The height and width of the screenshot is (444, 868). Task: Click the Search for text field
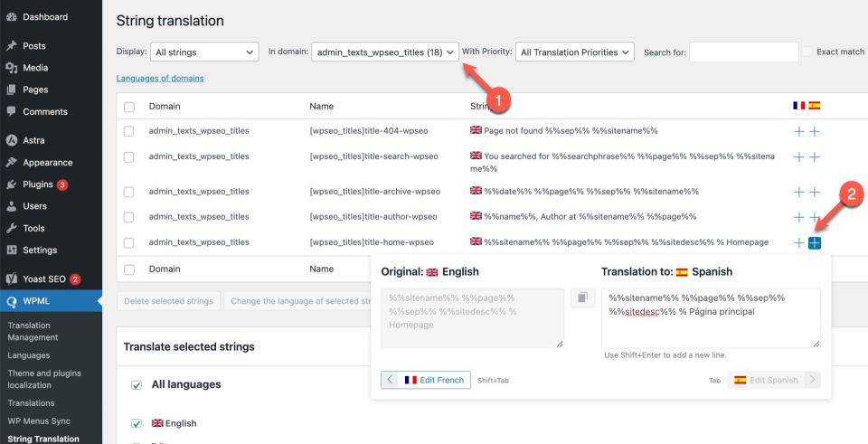743,52
